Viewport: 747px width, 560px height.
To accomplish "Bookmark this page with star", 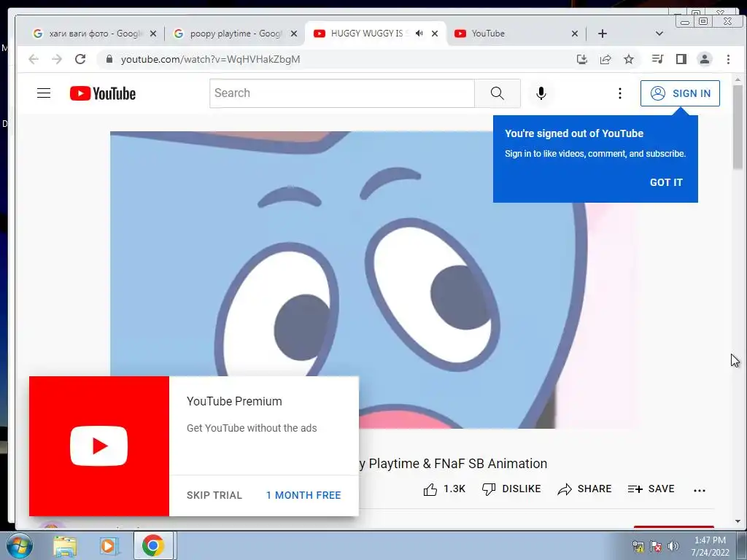I will click(629, 59).
